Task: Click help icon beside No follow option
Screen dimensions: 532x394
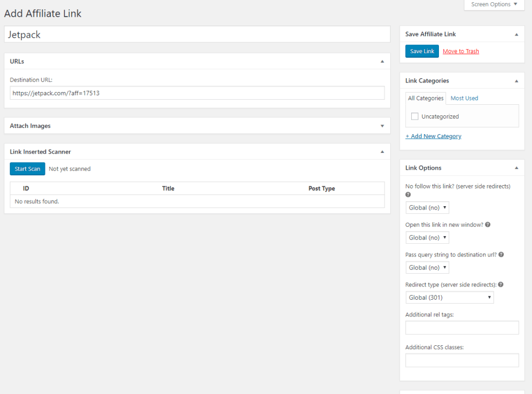Action: [408, 195]
